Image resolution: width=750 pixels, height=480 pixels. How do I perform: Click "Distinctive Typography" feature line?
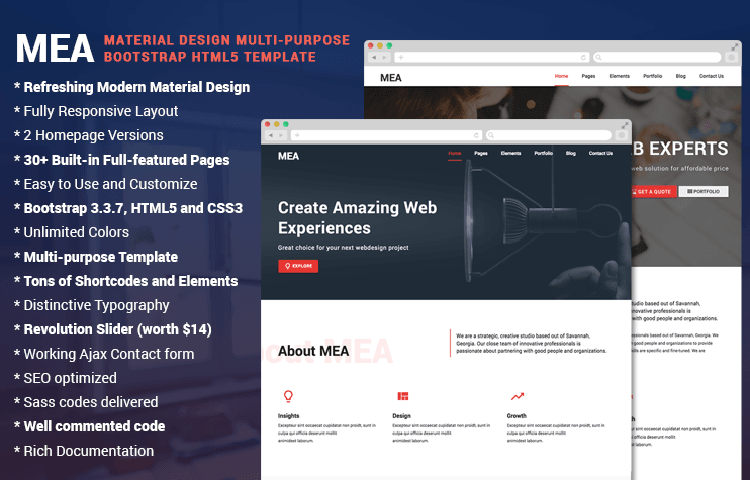(x=92, y=305)
